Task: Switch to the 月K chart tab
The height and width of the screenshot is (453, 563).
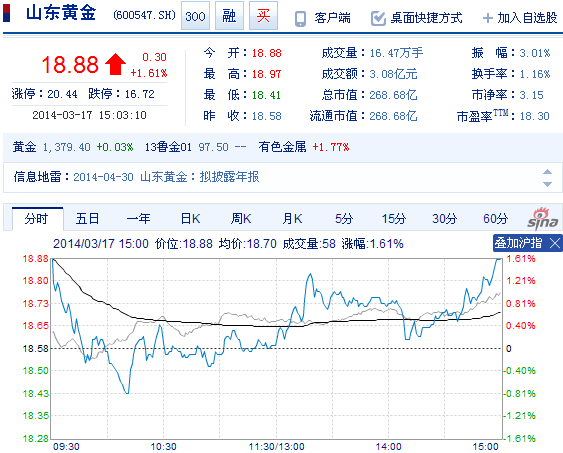Action: [292, 219]
